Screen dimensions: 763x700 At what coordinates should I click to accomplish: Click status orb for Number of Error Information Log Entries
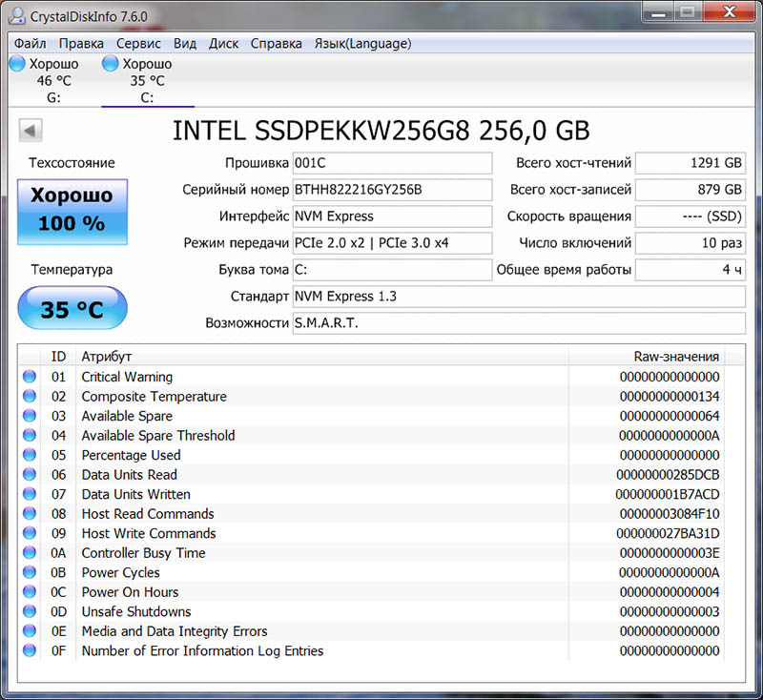click(30, 650)
